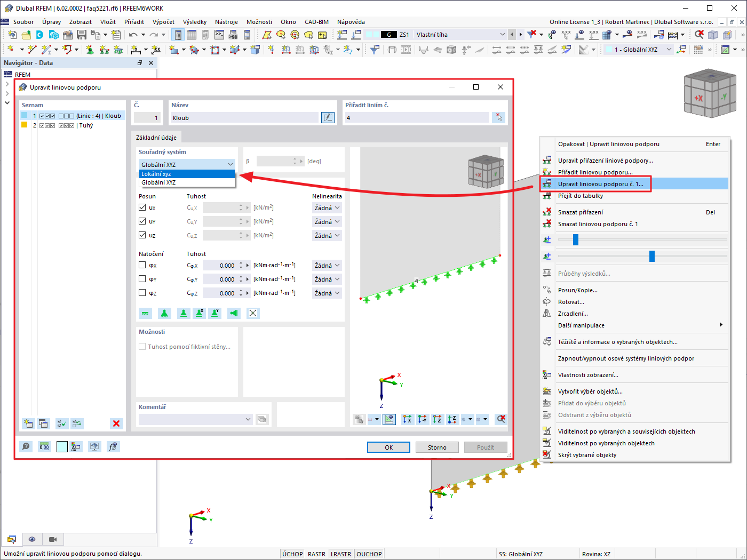Image resolution: width=747 pixels, height=560 pixels.
Task: Click the free support (no restraint) icon
Action: 252,313
